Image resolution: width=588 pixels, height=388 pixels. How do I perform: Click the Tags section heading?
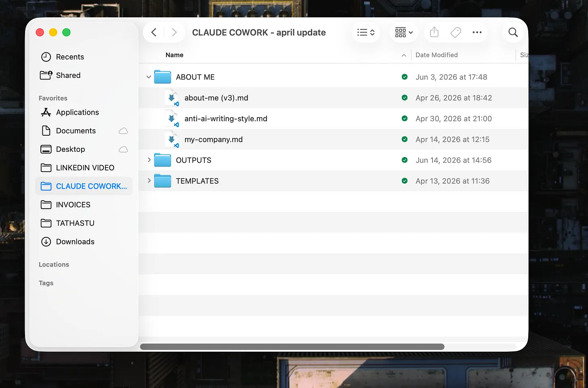click(46, 283)
